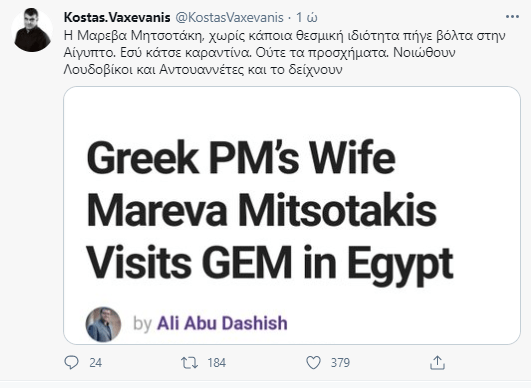Click 'Mareva Mitsotakis' headline line
Image resolution: width=531 pixels, height=388 pixels.
tap(261, 210)
